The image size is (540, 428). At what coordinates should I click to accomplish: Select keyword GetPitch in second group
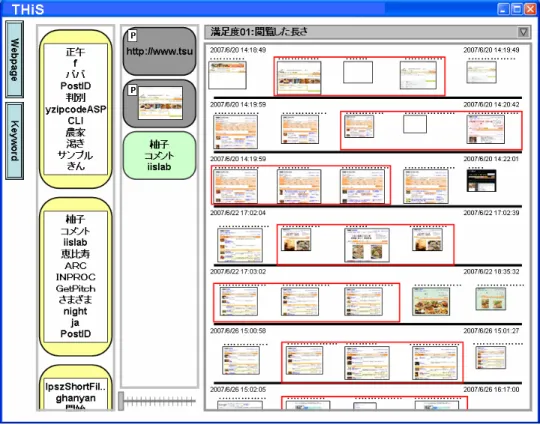pyautogui.click(x=75, y=289)
